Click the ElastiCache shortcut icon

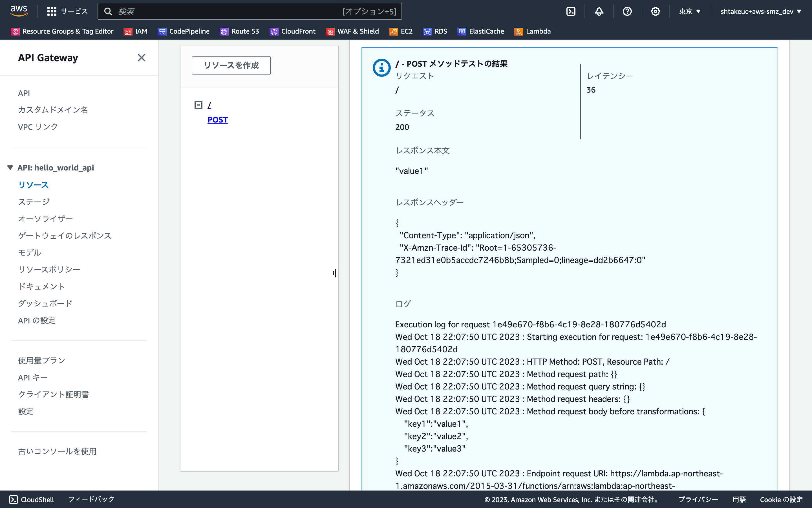pos(462,32)
